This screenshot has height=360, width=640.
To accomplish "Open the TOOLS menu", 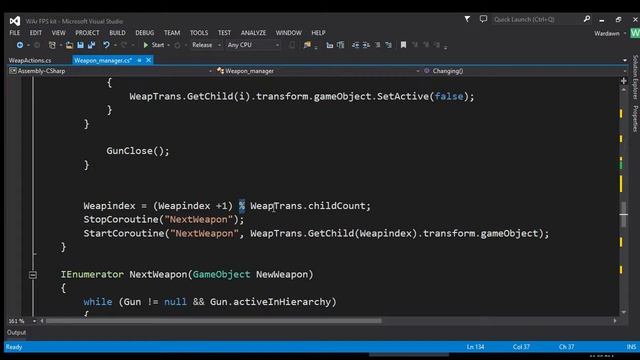I will 199,33.
